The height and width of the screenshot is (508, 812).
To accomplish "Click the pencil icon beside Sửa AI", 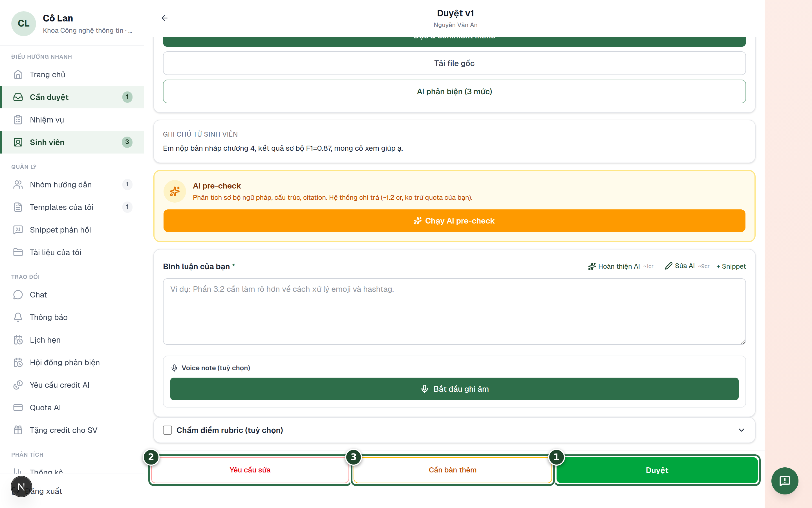I will (x=668, y=266).
